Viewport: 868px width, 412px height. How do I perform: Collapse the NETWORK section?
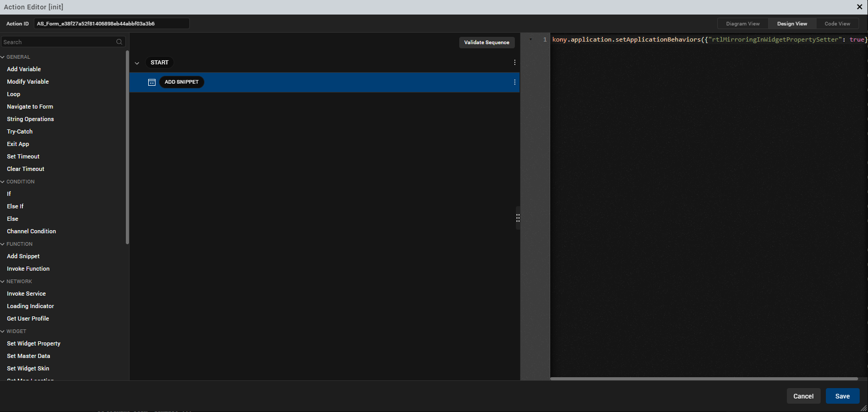(3, 282)
